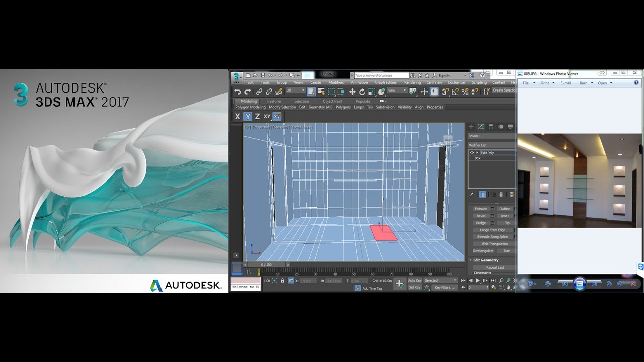Restrict to Y axis constraint
This screenshot has width=644, height=362.
(x=248, y=116)
